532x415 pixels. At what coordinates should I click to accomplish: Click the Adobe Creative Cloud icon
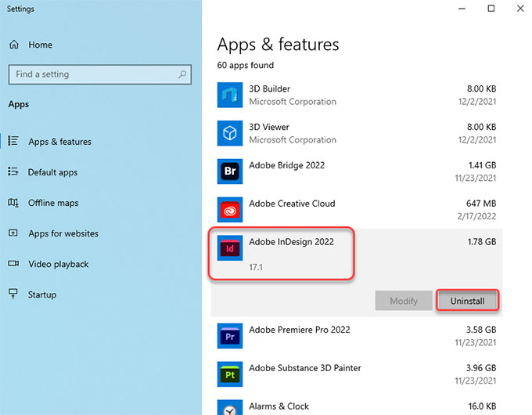(230, 210)
